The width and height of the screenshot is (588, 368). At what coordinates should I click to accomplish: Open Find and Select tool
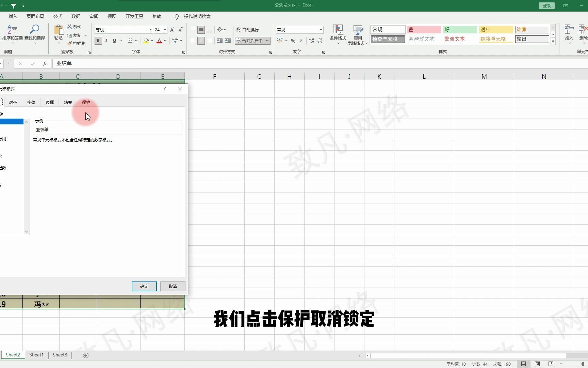[35, 34]
